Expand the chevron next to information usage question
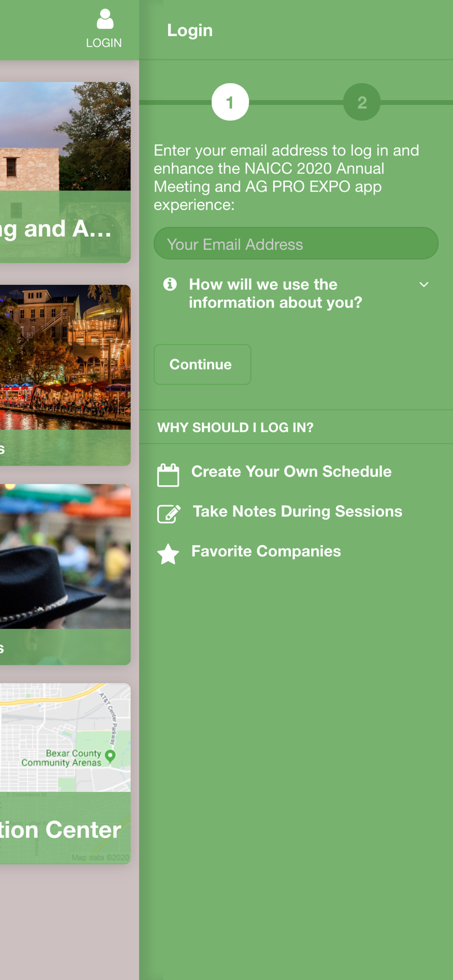This screenshot has width=453, height=980. tap(424, 285)
